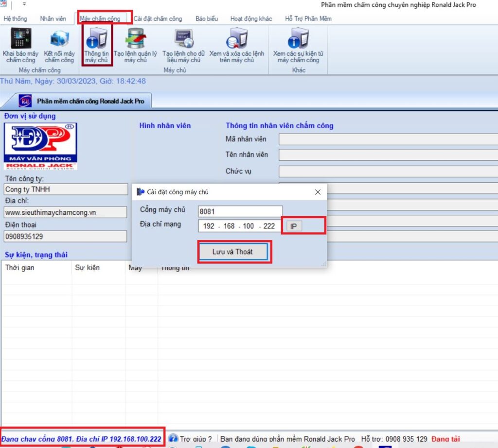Open the Báo biểu tab
The width and height of the screenshot is (498, 448).
(207, 19)
